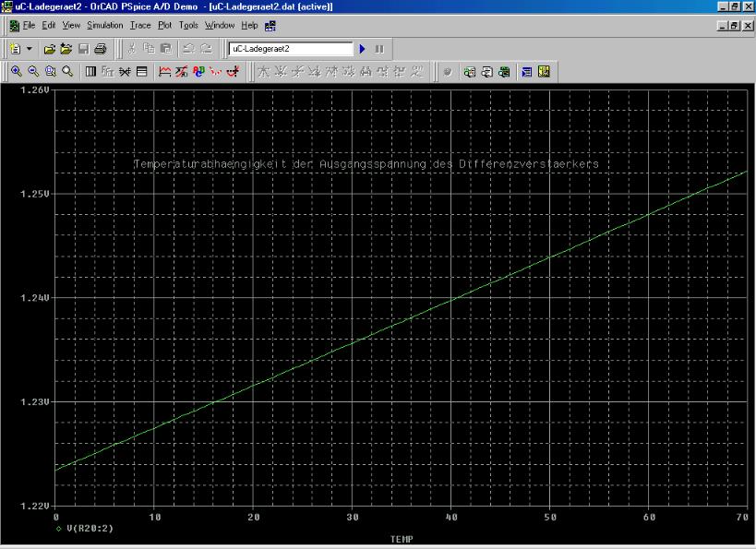
Task: Click the Add Trace icon
Action: pyautogui.click(x=165, y=72)
